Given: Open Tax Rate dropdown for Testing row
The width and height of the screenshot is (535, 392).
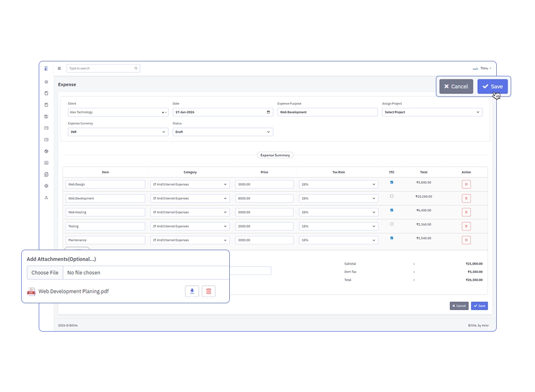Looking at the screenshot, I should (338, 226).
